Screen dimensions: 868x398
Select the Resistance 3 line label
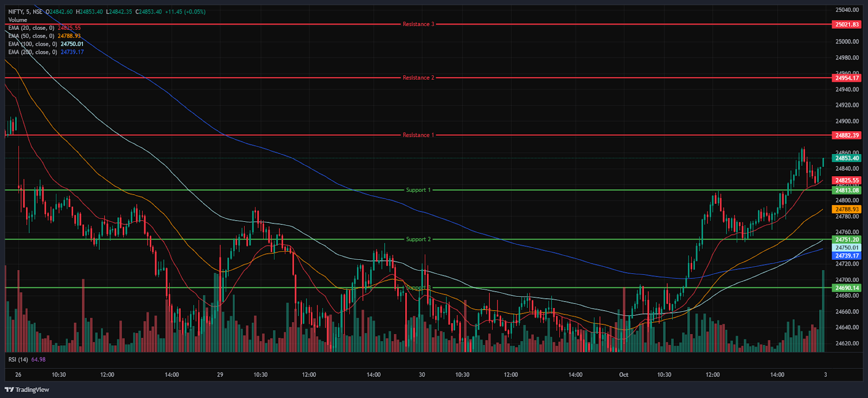[418, 24]
